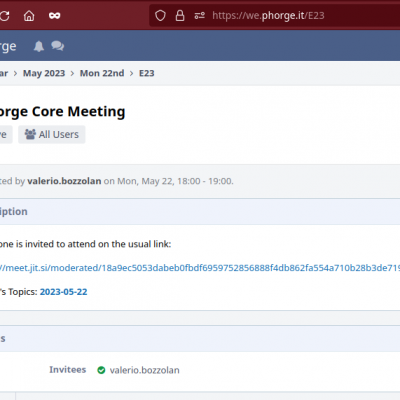This screenshot has width=400, height=400.
Task: Open the tracking protection shield icon
Action: (x=160, y=15)
